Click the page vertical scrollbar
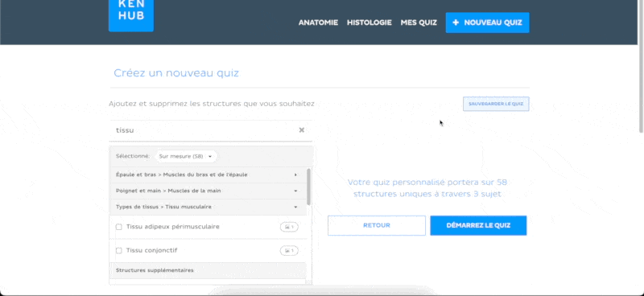 tap(641, 66)
